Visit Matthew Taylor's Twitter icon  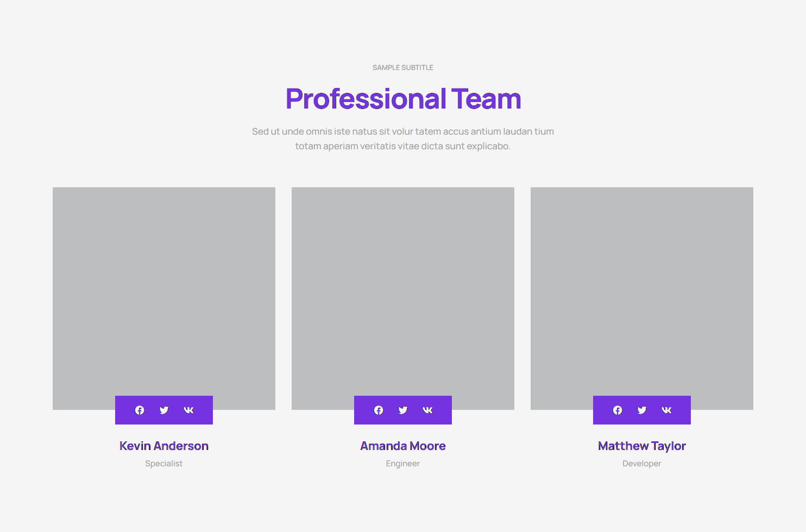click(x=642, y=410)
